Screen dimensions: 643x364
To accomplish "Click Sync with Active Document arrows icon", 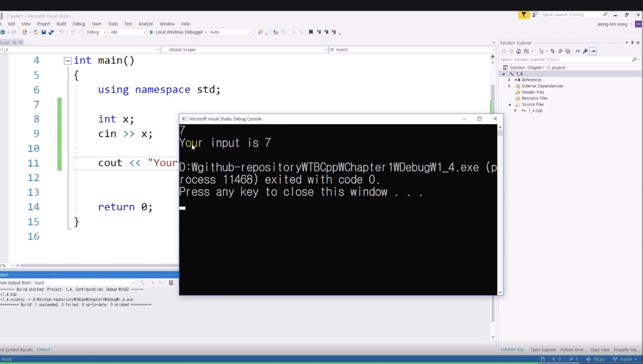I will coord(552,51).
